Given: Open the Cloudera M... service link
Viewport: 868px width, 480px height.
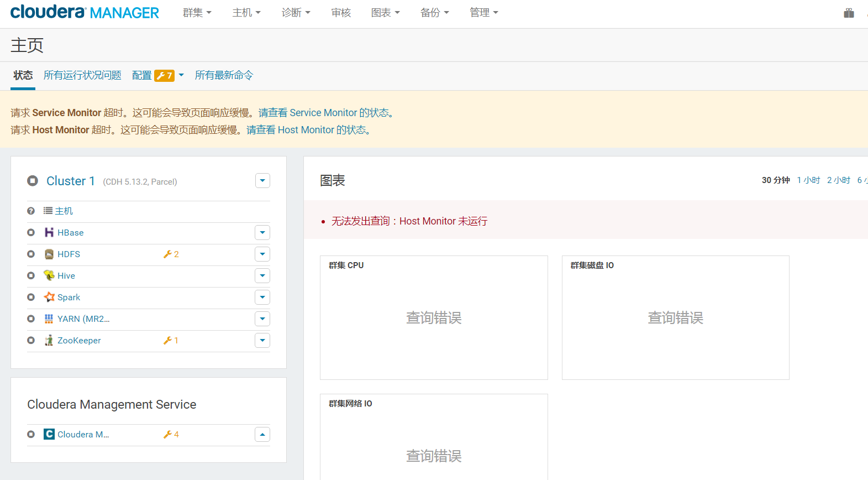Looking at the screenshot, I should pyautogui.click(x=83, y=434).
